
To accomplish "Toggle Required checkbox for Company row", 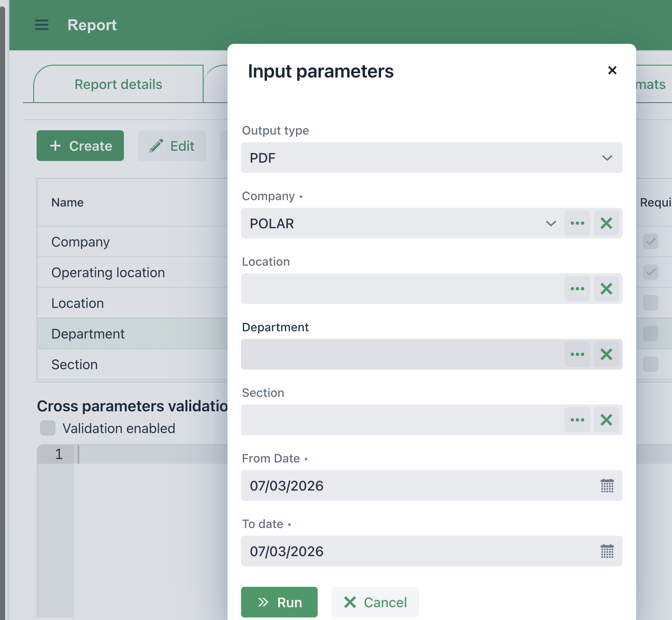I will tap(650, 241).
